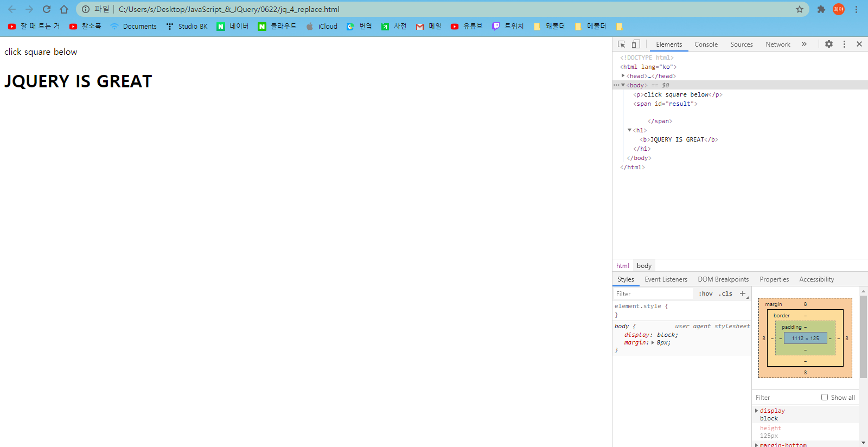This screenshot has height=447, width=868.
Task: Select the html lang="ko" node
Action: (x=648, y=67)
